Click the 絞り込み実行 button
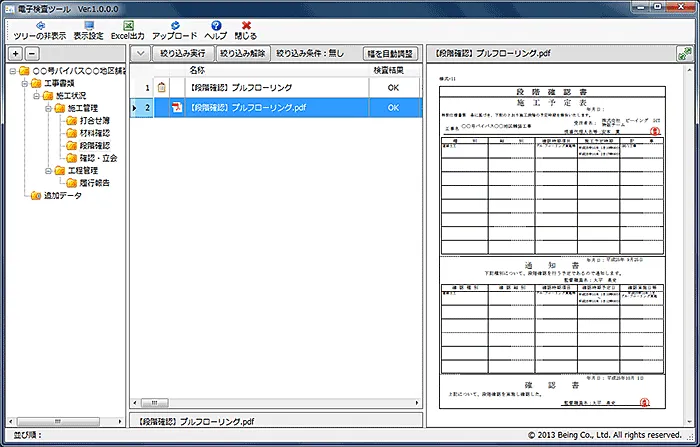The image size is (700, 447). [x=183, y=52]
